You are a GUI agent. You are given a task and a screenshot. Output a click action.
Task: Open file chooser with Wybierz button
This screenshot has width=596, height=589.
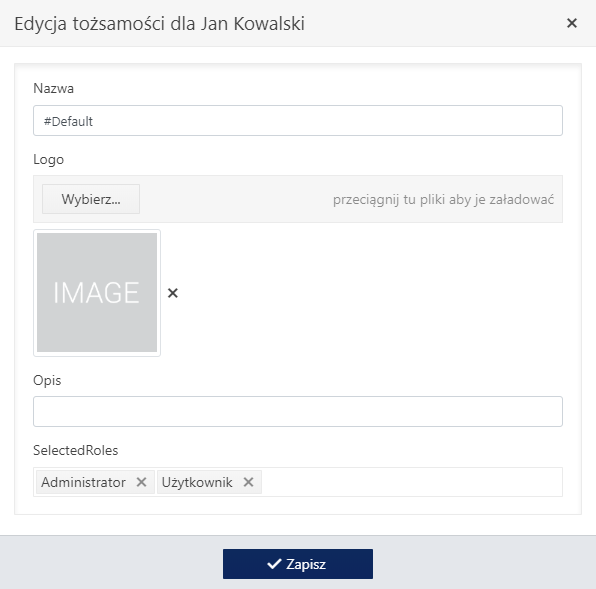[x=91, y=199]
